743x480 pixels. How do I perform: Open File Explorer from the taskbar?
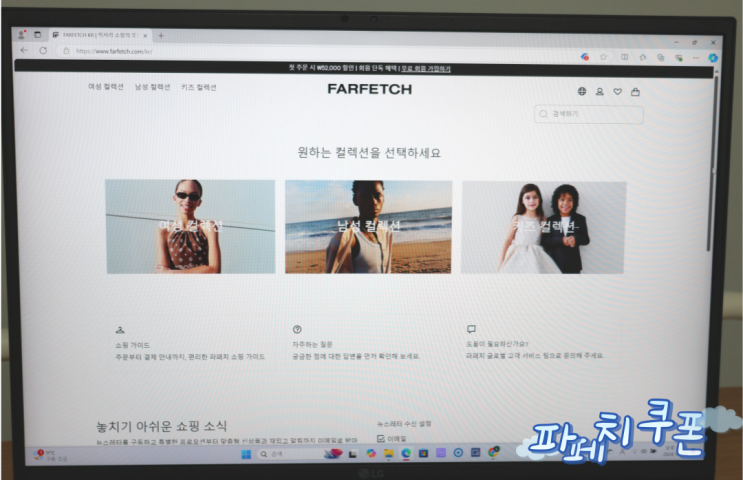(x=389, y=453)
